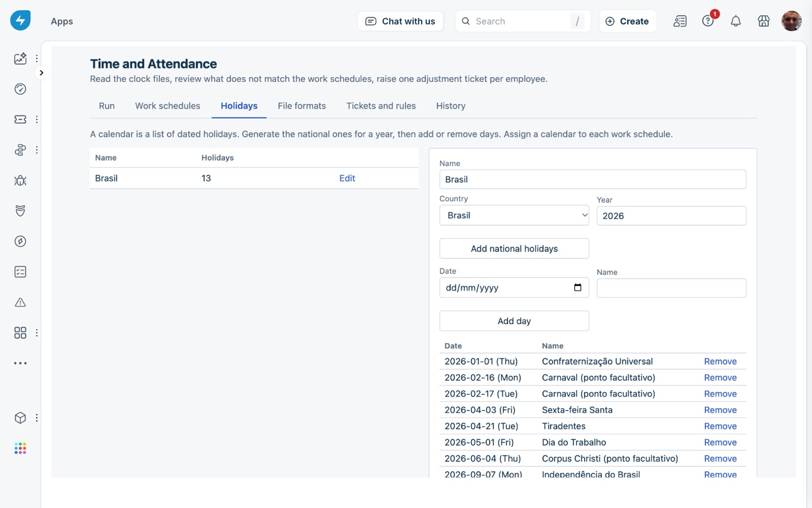Viewport: 812px width, 508px height.
Task: Click the Add day button
Action: (514, 321)
